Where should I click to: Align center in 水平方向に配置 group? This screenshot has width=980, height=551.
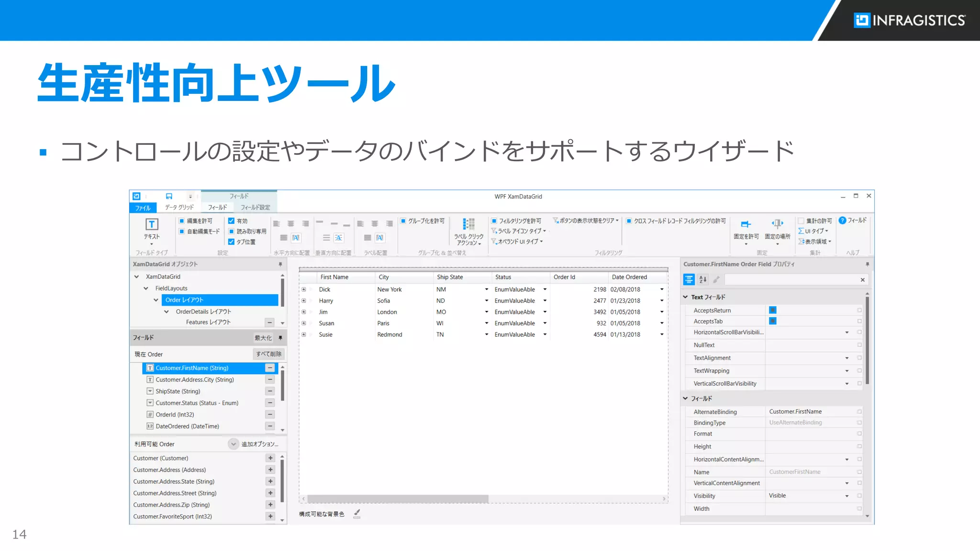[291, 224]
